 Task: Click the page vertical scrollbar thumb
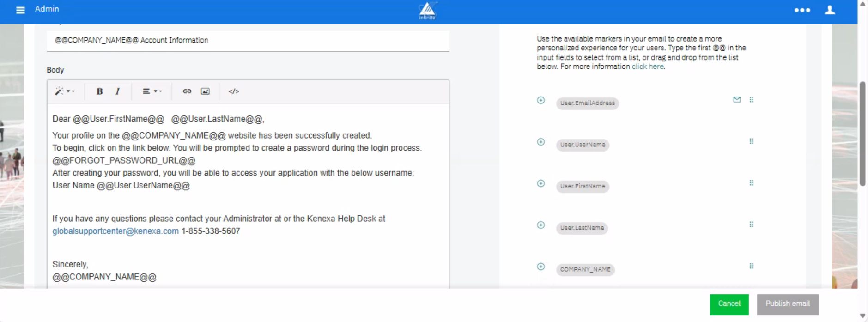[862, 134]
